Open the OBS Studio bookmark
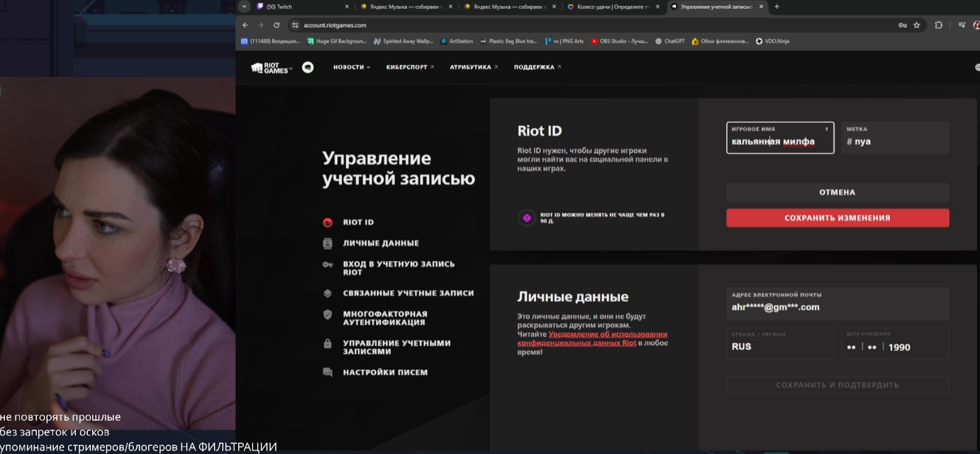This screenshot has width=980, height=454. (619, 41)
